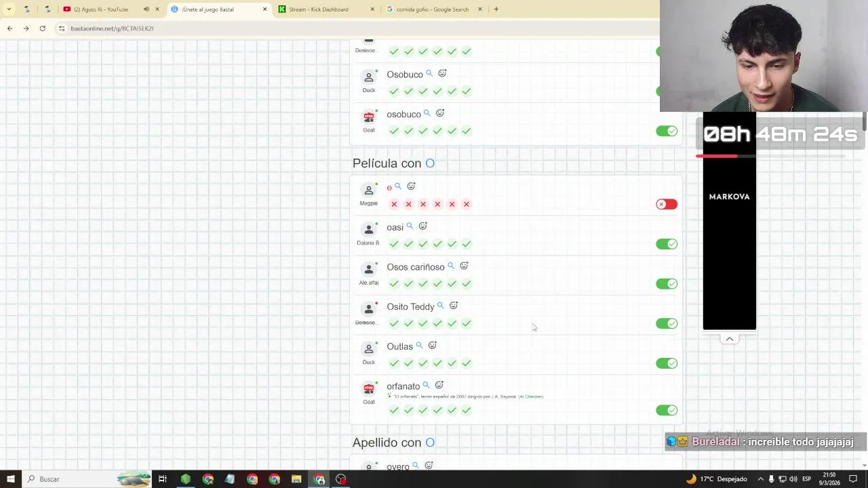Viewport: 868px width, 488px height.
Task: Close the Kick Dashboard tab
Action: (x=372, y=9)
